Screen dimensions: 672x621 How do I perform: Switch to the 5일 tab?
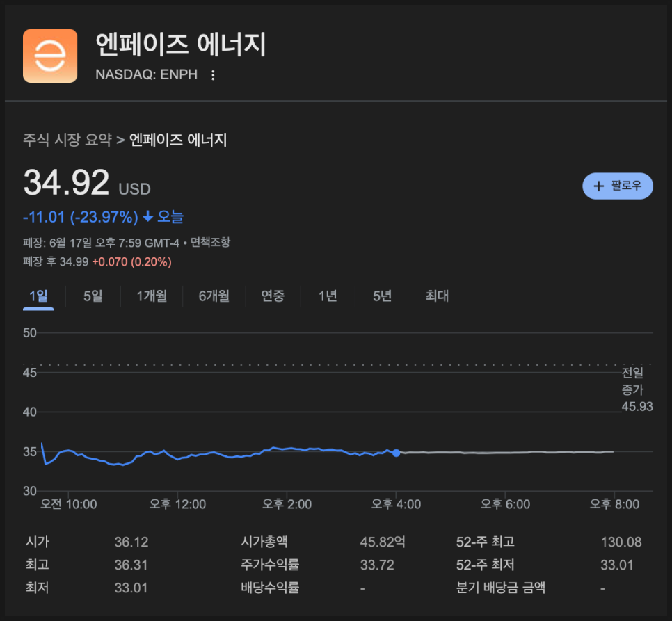click(x=93, y=296)
